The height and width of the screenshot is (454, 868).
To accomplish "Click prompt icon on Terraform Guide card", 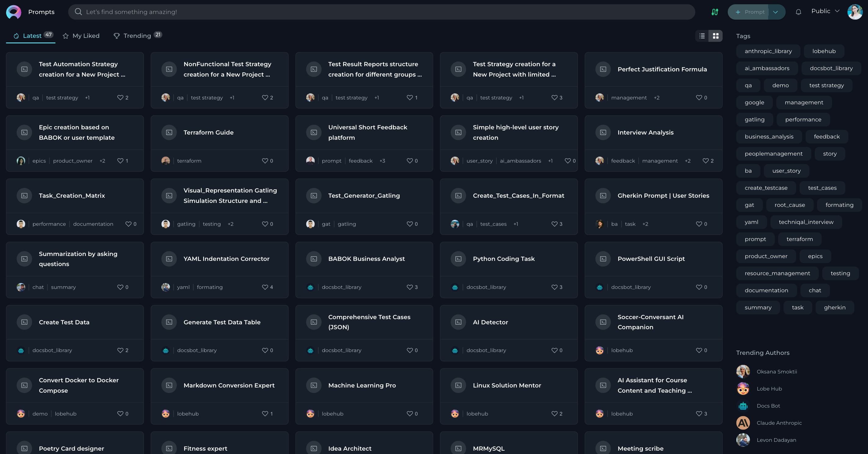I will (x=169, y=133).
